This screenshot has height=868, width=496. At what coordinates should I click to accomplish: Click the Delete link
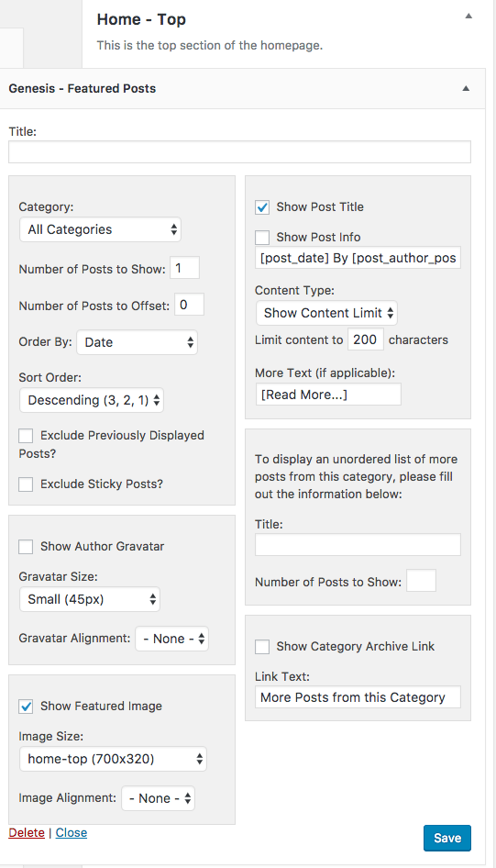27,832
